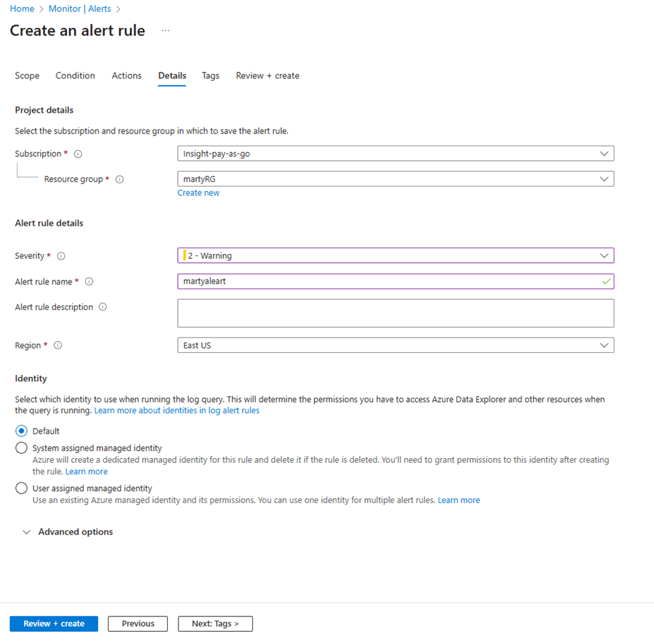Image resolution: width=654 pixels, height=644 pixels.
Task: Click the blue Review + create button
Action: coord(54,624)
